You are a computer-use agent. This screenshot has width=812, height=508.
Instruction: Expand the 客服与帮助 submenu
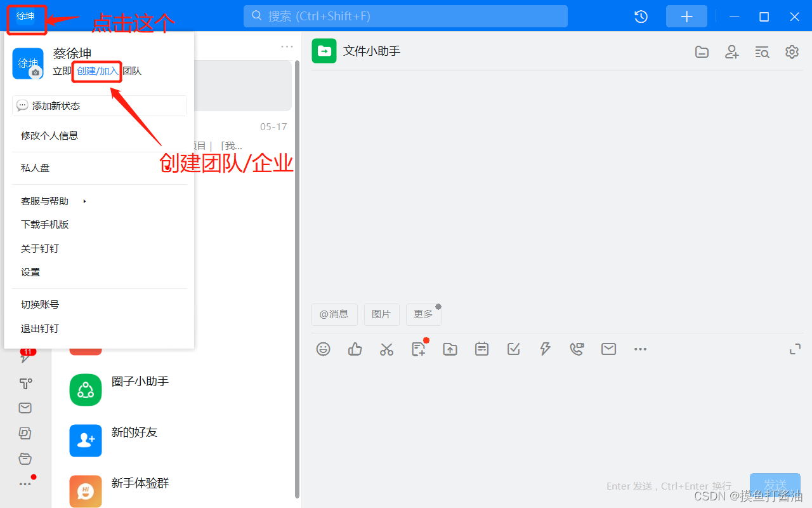99,201
